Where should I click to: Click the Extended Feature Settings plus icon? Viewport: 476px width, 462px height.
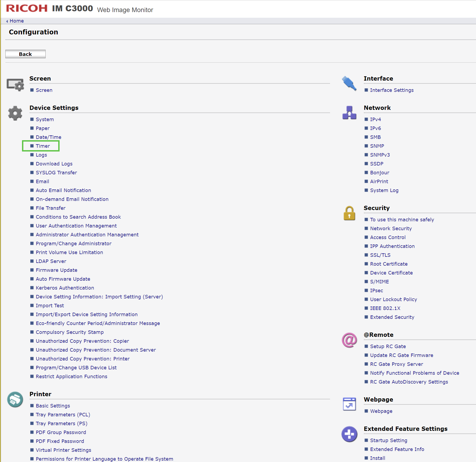349,434
